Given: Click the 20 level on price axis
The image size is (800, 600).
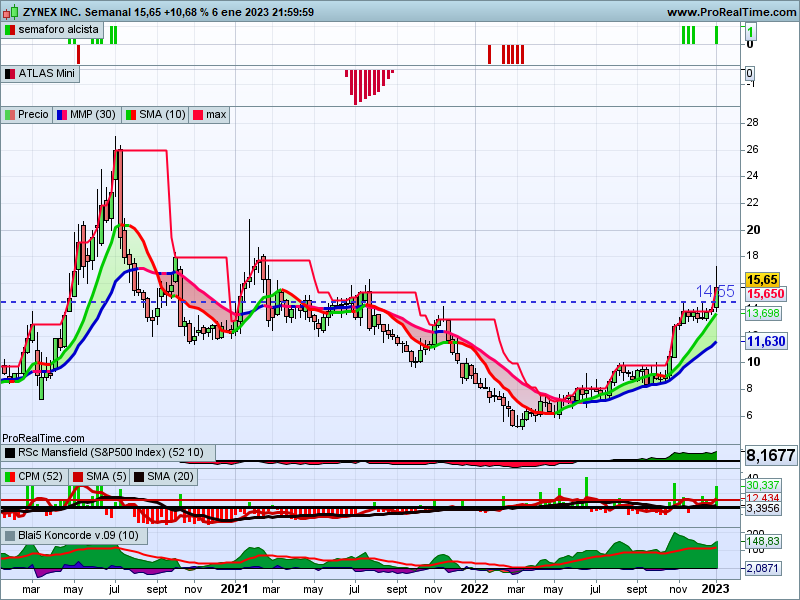Looking at the screenshot, I should point(753,230).
